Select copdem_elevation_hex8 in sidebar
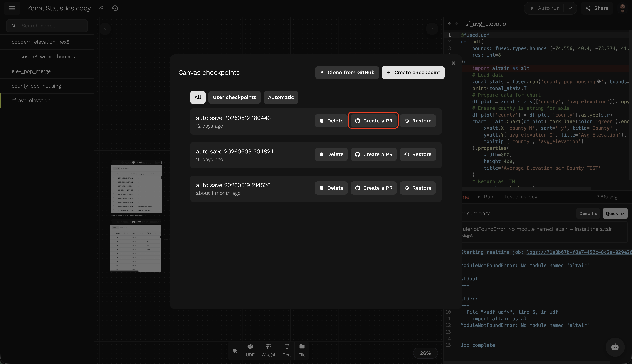 (x=47, y=42)
